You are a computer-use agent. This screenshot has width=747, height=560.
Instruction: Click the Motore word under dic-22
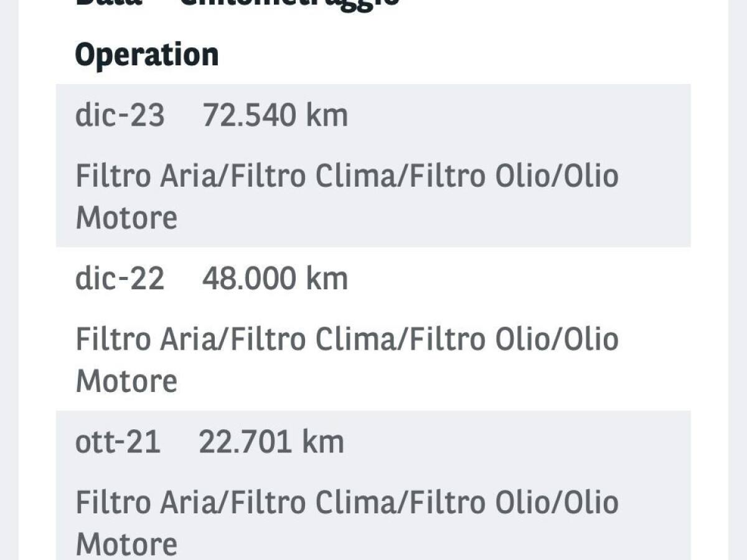[x=126, y=381]
